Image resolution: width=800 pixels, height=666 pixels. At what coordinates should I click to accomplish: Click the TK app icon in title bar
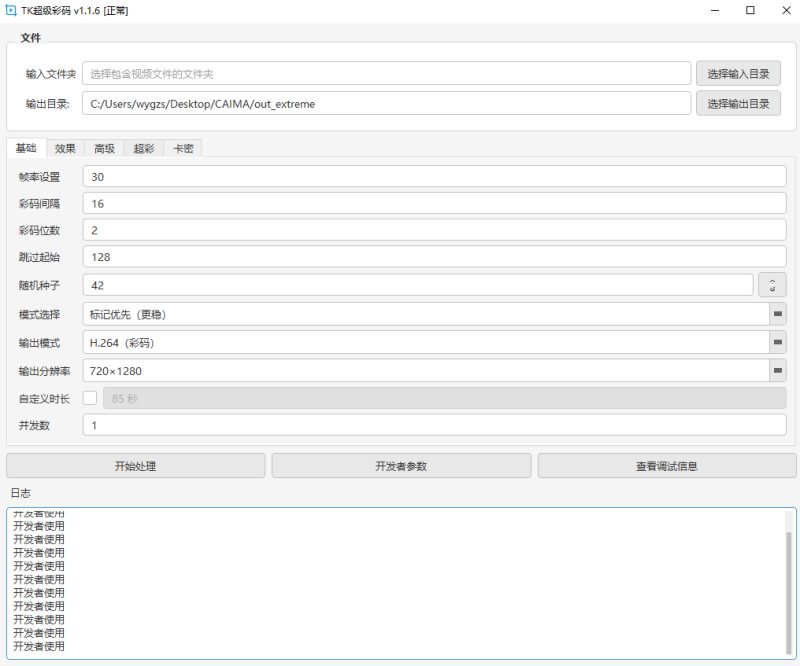[10, 10]
